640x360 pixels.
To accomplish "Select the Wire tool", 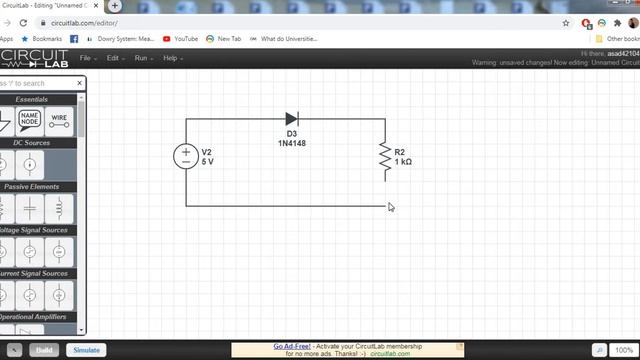I will click(x=59, y=121).
